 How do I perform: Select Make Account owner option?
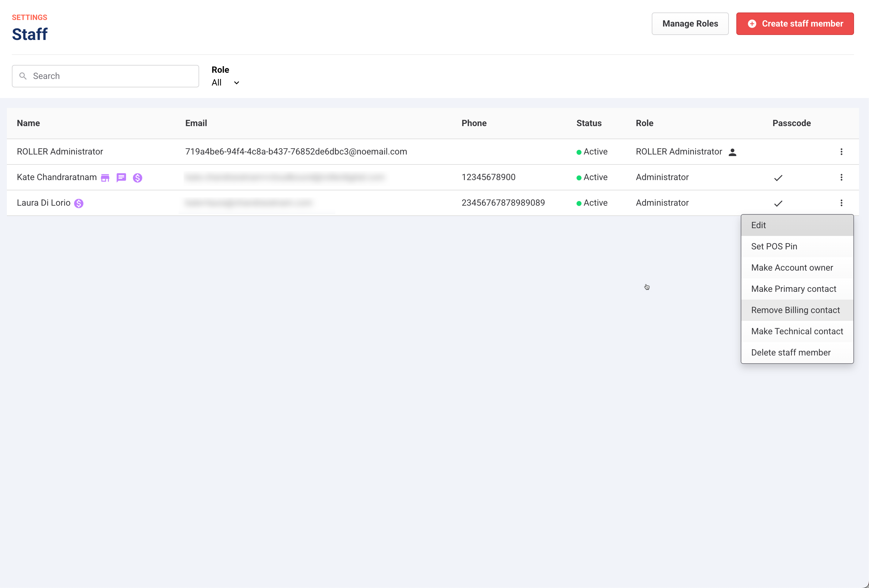[797, 268]
